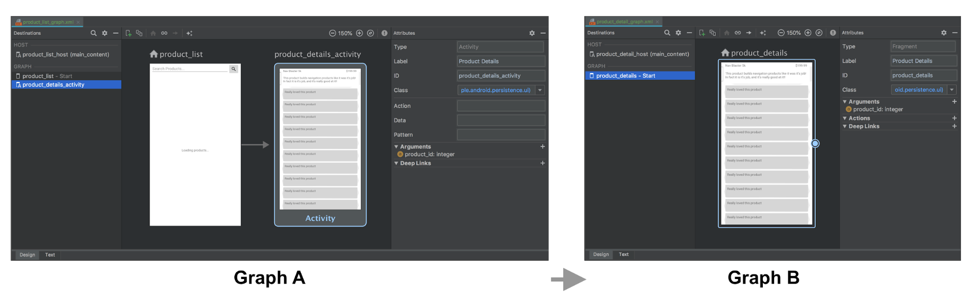Click Auto Arrange sparkle icon in Graph A
Screen dimensions: 980x302
point(189,33)
